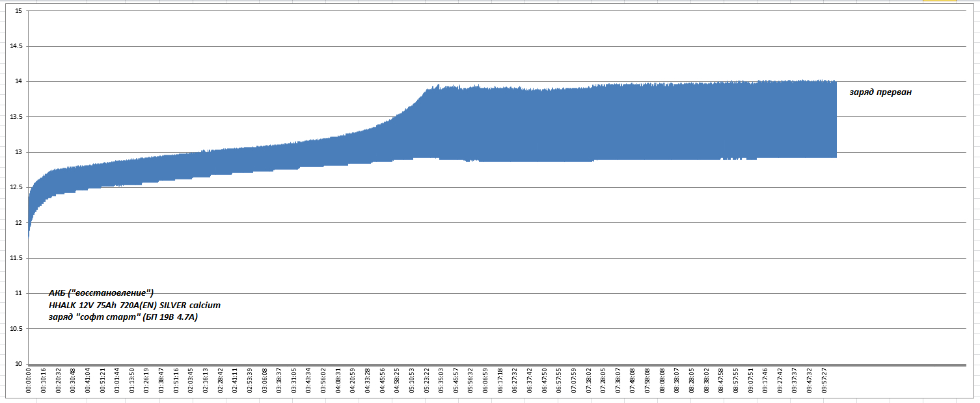Click the y-axis label 10.5
This screenshot has height=403, width=980.
[15, 328]
